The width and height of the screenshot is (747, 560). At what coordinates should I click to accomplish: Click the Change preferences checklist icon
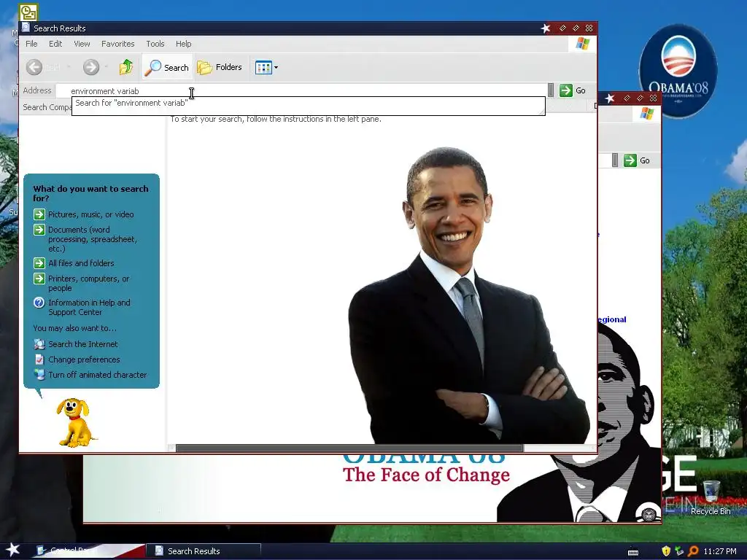pos(39,359)
